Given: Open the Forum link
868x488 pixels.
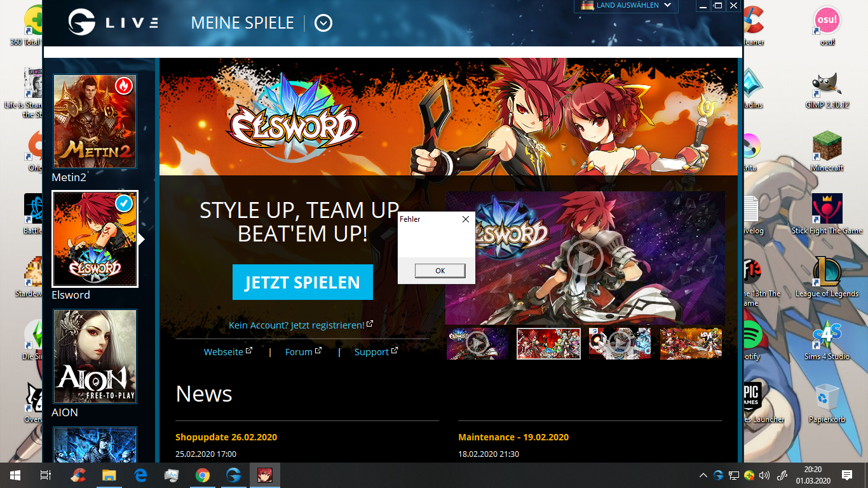Looking at the screenshot, I should point(303,351).
